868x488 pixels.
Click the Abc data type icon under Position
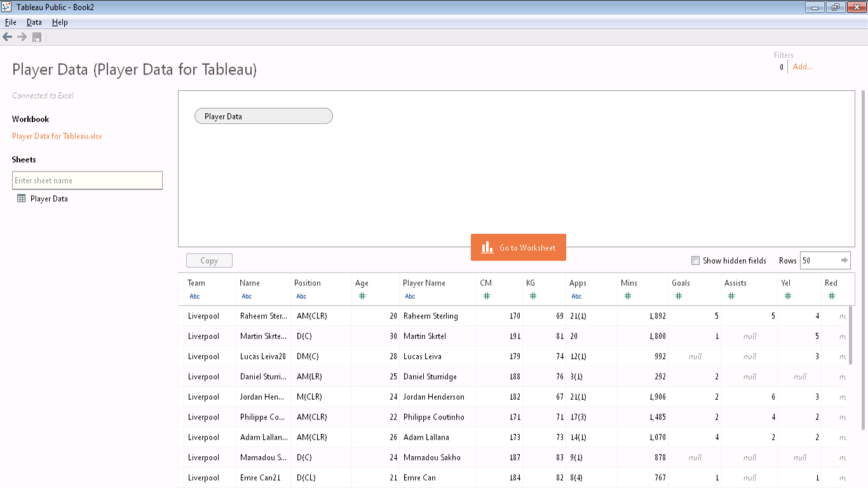(x=301, y=296)
